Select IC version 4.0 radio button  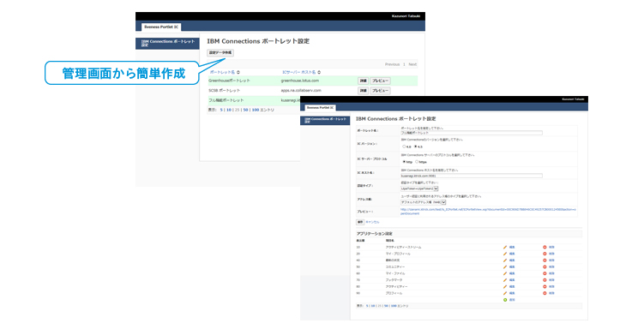click(404, 147)
